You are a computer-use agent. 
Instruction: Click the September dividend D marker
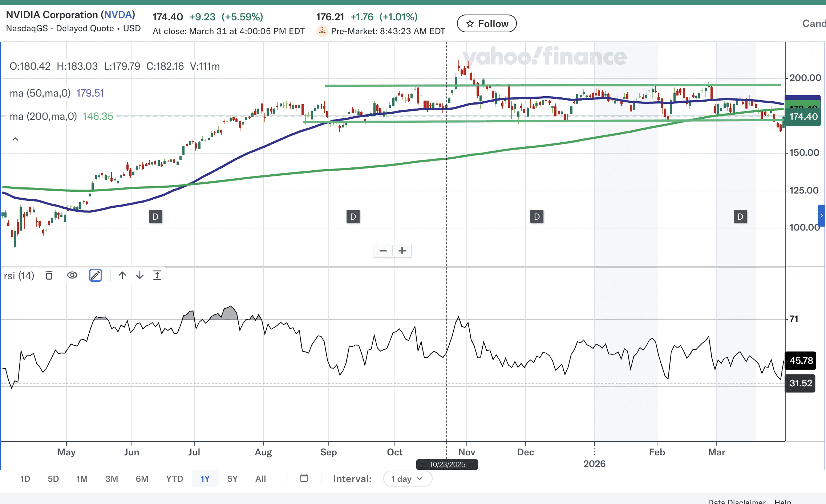[353, 217]
